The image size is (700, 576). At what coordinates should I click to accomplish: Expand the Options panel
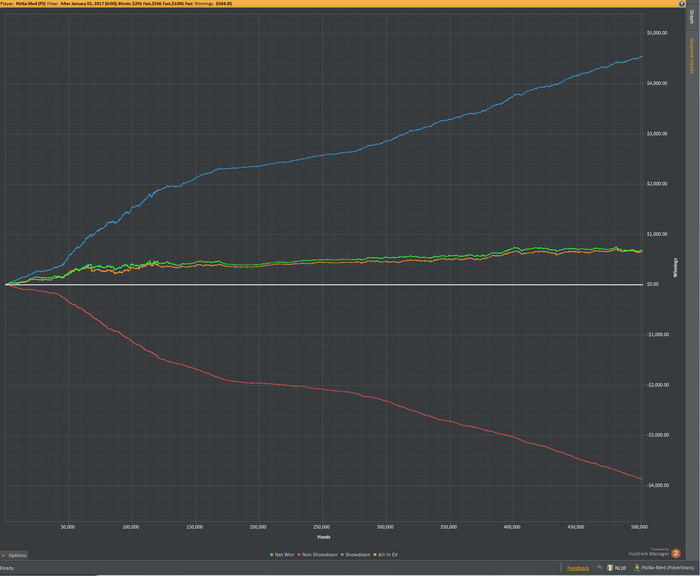pos(14,555)
